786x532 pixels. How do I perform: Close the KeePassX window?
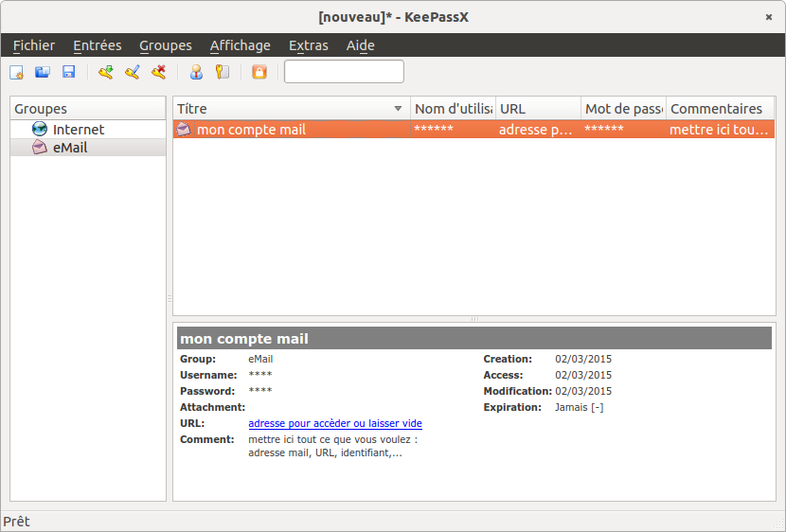coord(768,17)
